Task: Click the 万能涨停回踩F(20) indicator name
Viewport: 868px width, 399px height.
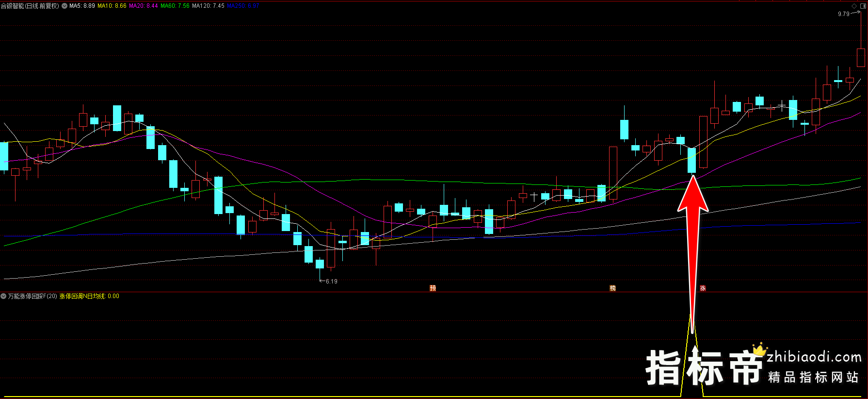Action: coord(32,296)
